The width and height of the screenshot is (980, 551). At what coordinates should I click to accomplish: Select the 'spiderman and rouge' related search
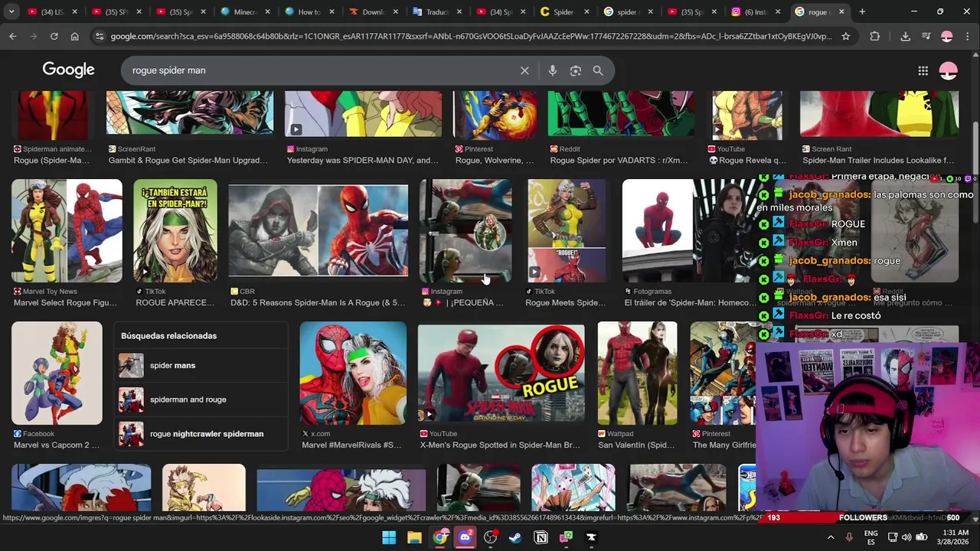point(201,399)
